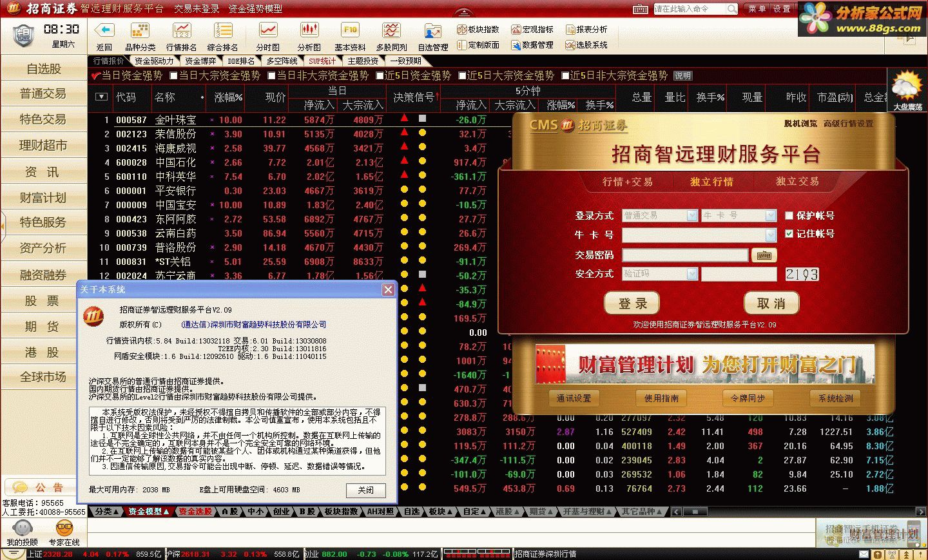928x560 pixels.
Task: Open 定制版面 toolbar item
Action: [x=478, y=44]
